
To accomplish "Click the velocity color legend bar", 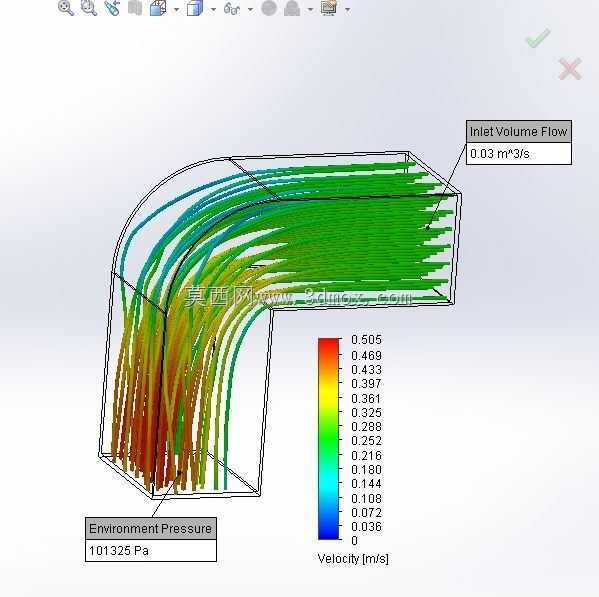I will (x=329, y=439).
